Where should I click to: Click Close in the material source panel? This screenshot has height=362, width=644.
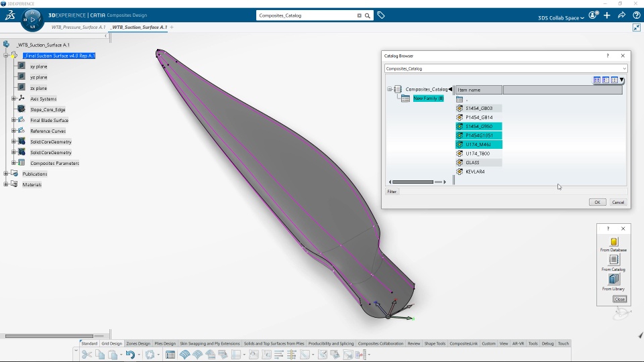620,299
